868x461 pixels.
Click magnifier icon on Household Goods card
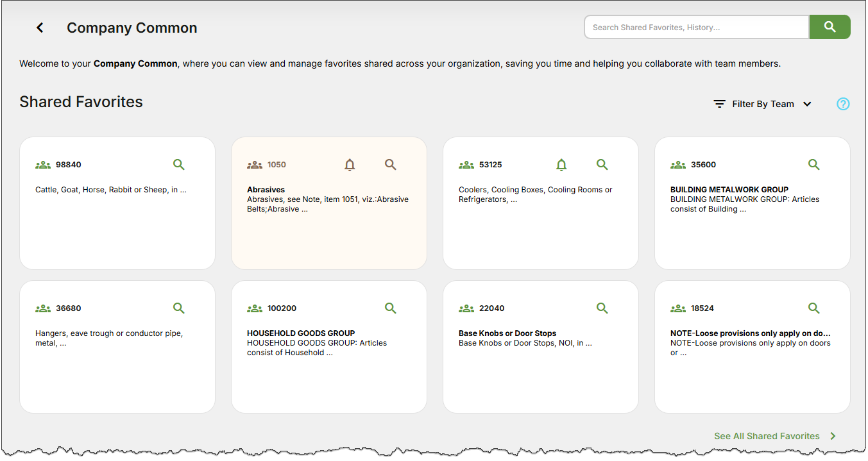[x=391, y=308]
